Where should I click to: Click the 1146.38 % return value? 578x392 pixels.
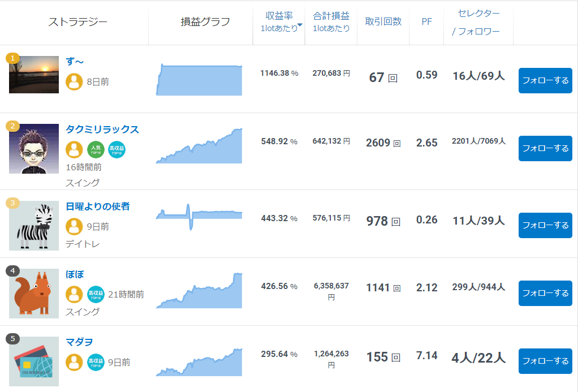point(279,74)
